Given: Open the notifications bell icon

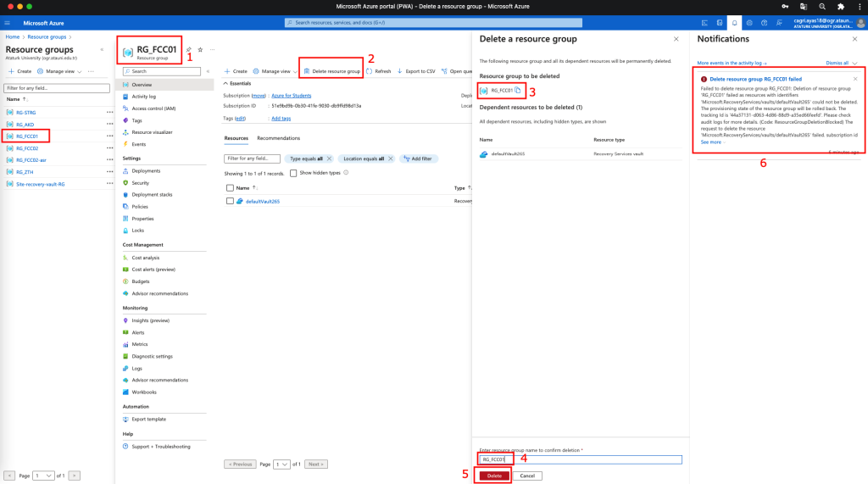Looking at the screenshot, I should [735, 23].
